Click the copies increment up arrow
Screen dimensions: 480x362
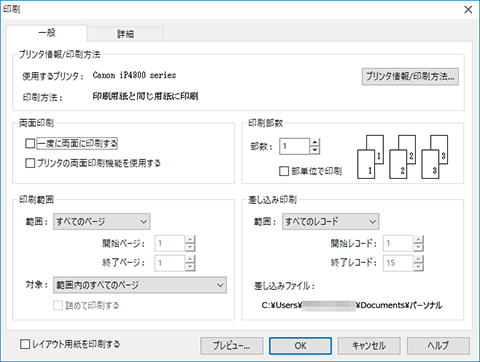click(315, 142)
